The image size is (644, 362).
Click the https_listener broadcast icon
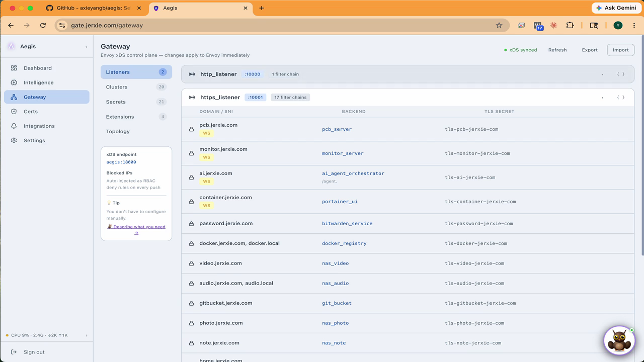(x=192, y=98)
